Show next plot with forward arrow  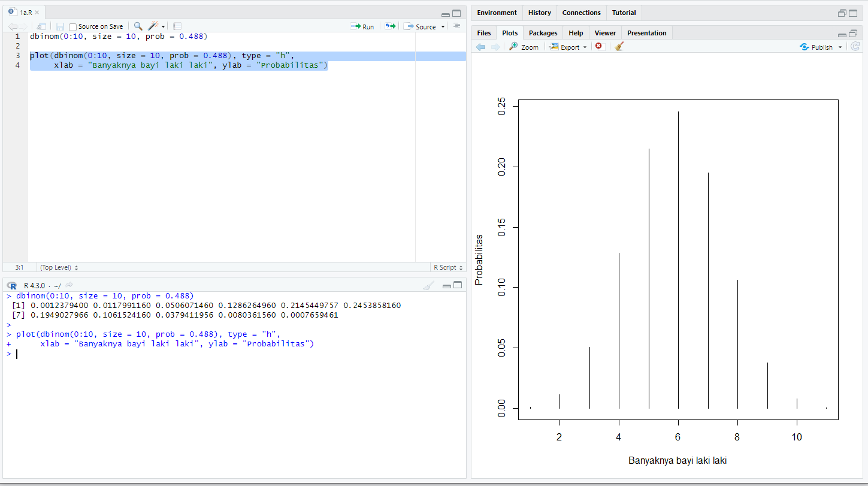495,47
